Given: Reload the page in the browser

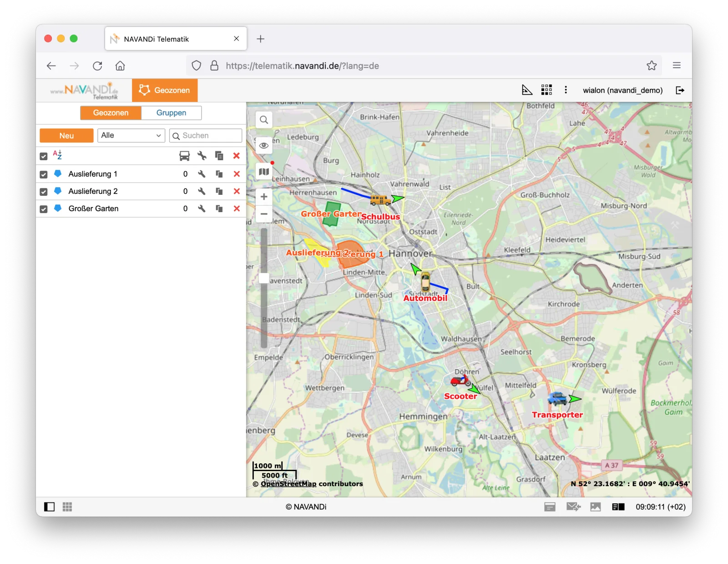Looking at the screenshot, I should coord(97,66).
